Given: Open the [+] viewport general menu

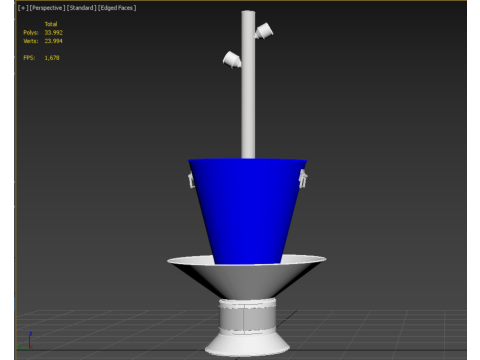Looking at the screenshot, I should click(x=23, y=8).
